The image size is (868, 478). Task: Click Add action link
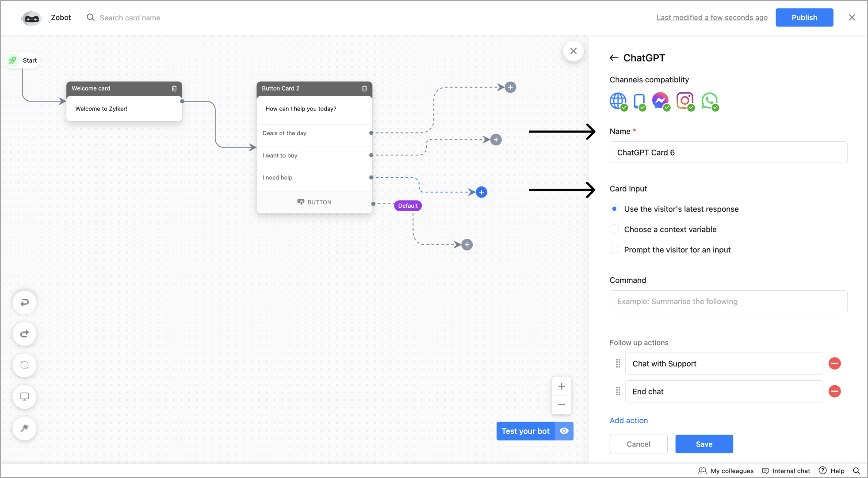[629, 421]
